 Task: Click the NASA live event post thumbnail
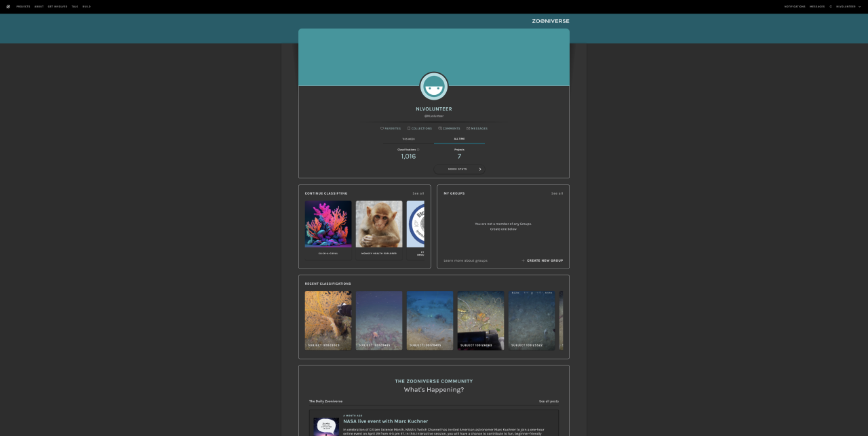[326, 427]
